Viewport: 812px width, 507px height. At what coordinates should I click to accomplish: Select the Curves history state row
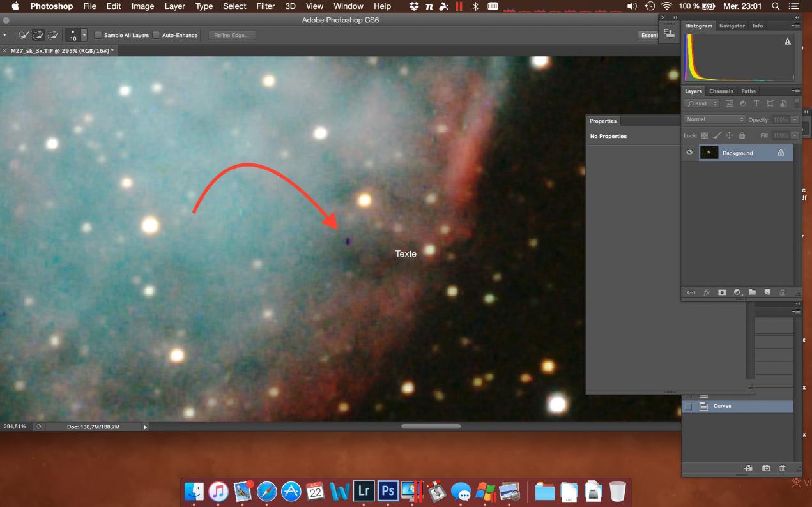point(738,406)
